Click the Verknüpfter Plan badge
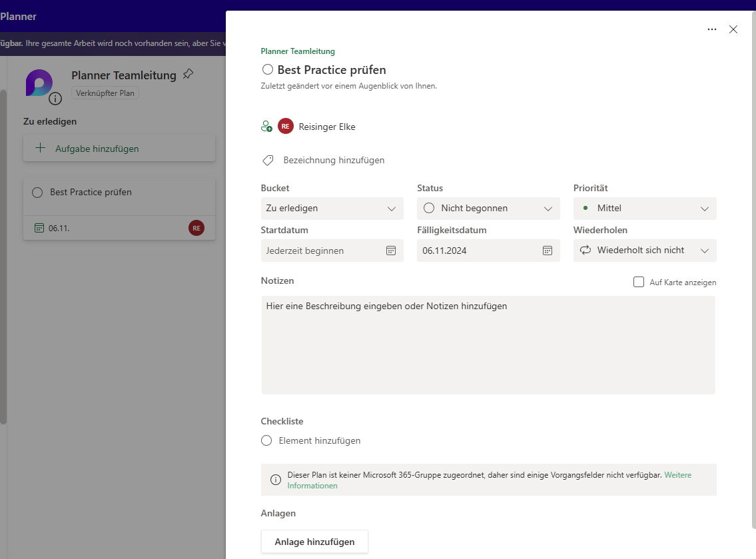 click(x=105, y=93)
